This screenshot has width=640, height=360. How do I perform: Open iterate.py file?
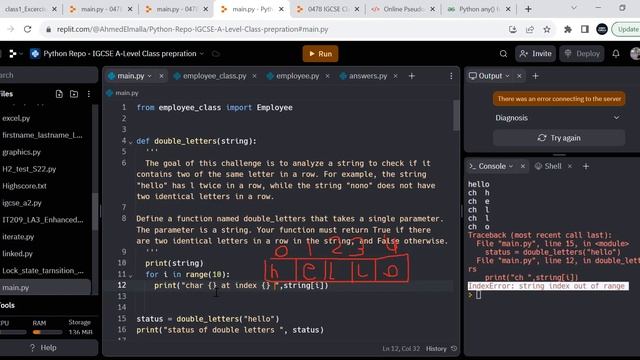pyautogui.click(x=18, y=237)
